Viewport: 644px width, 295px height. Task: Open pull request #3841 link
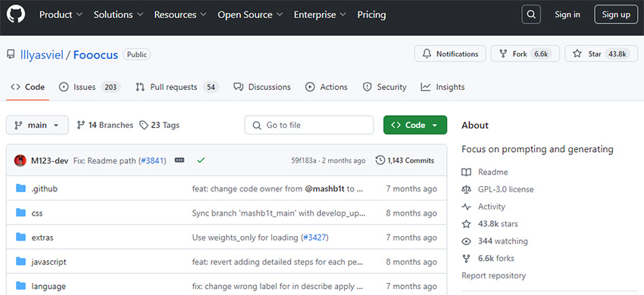click(152, 161)
